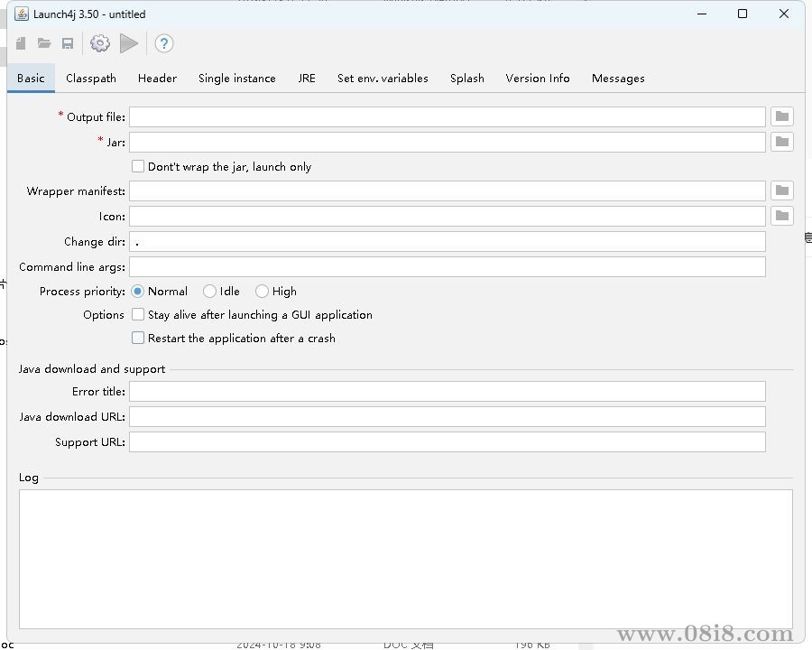
Task: Click the Error title field
Action: pos(448,391)
